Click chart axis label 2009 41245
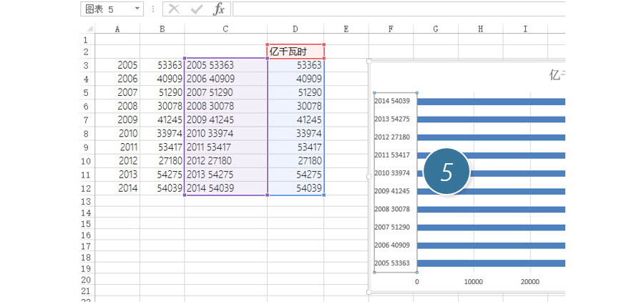644x302 pixels. [x=392, y=191]
